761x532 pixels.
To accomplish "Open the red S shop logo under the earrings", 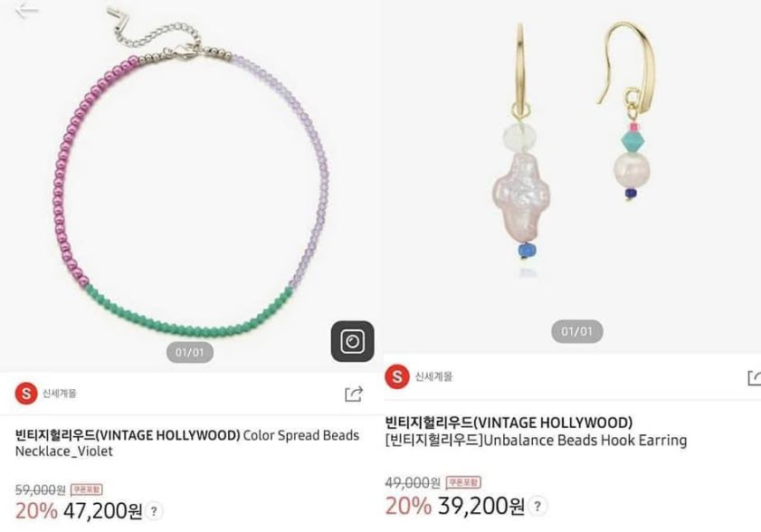I will 397,376.
